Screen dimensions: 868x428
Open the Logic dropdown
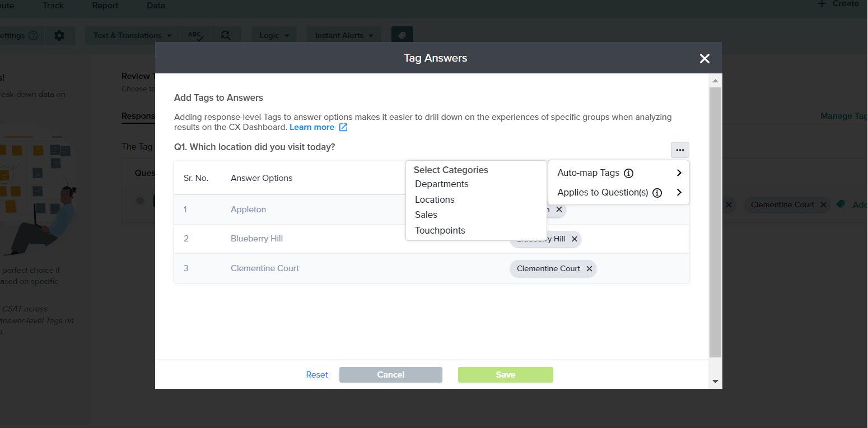click(x=274, y=35)
